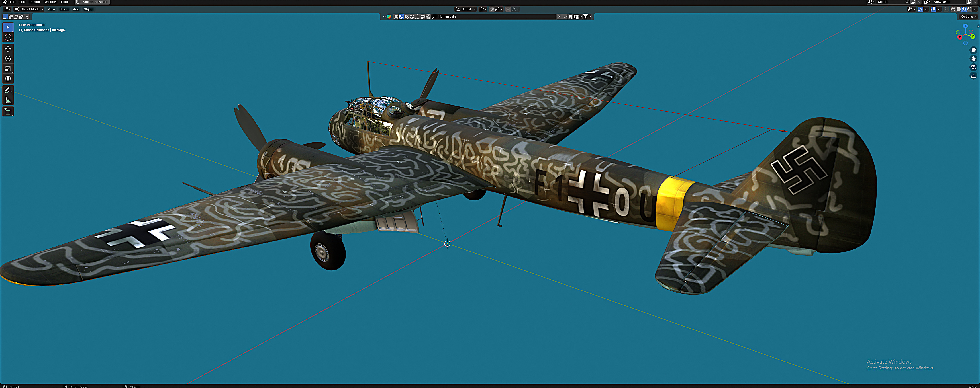Open the Object header menu

tap(88, 9)
